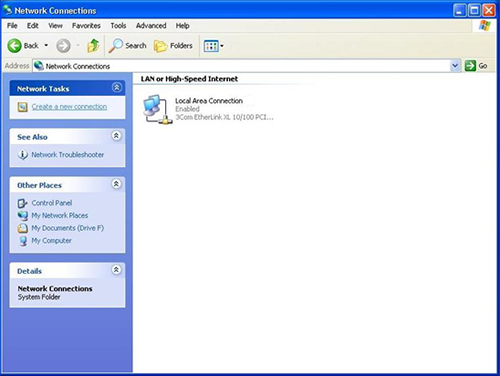Open the File menu
This screenshot has height=376, width=500.
[12, 26]
